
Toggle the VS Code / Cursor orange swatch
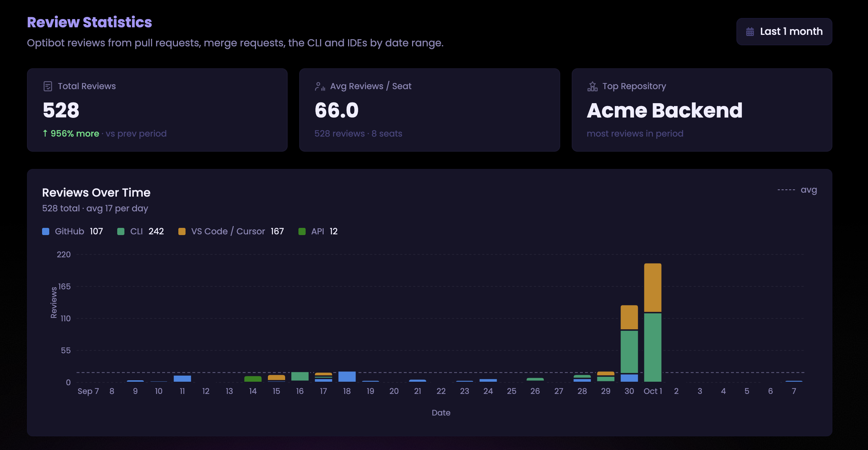tap(182, 231)
